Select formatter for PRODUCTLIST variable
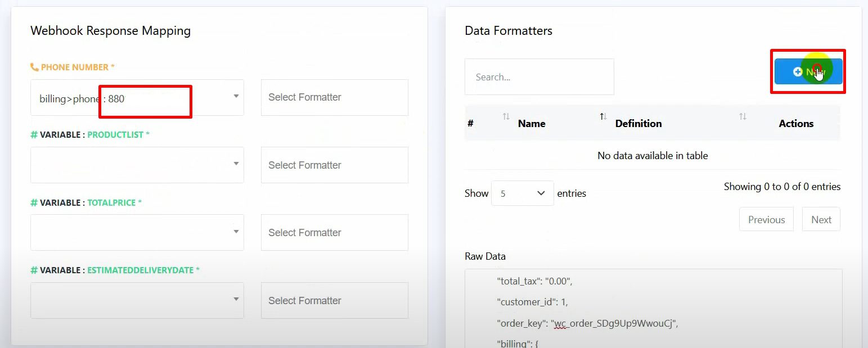This screenshot has height=348, width=868. pyautogui.click(x=334, y=165)
